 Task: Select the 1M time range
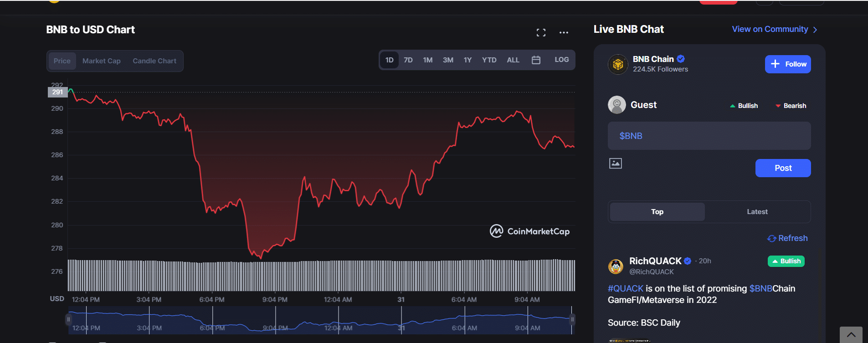427,60
